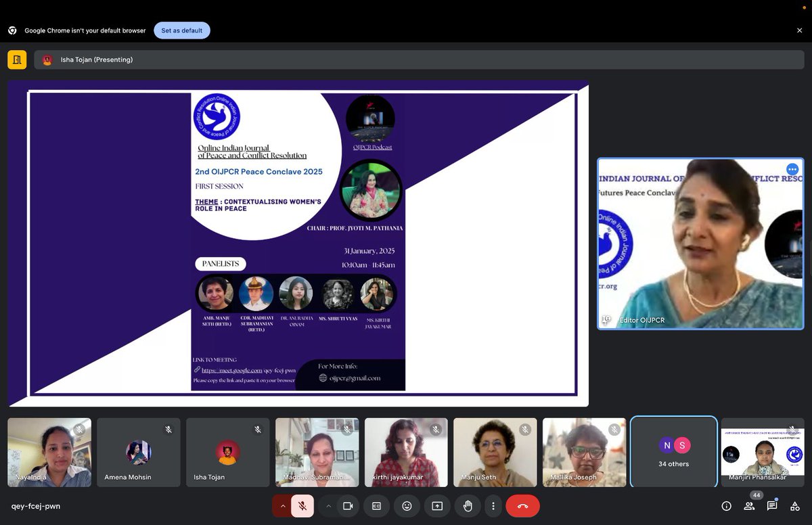This screenshot has width=812, height=525.
Task: Select Manjiri Phansalkar participant tile
Action: (763, 452)
